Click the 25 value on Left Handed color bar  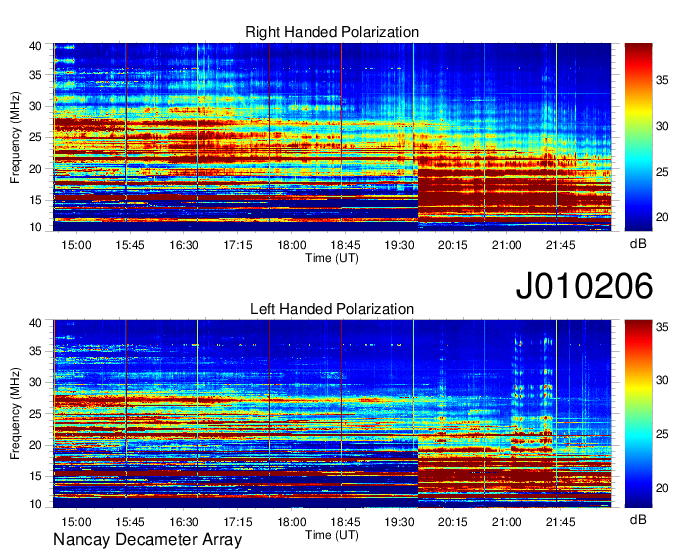[x=662, y=434]
